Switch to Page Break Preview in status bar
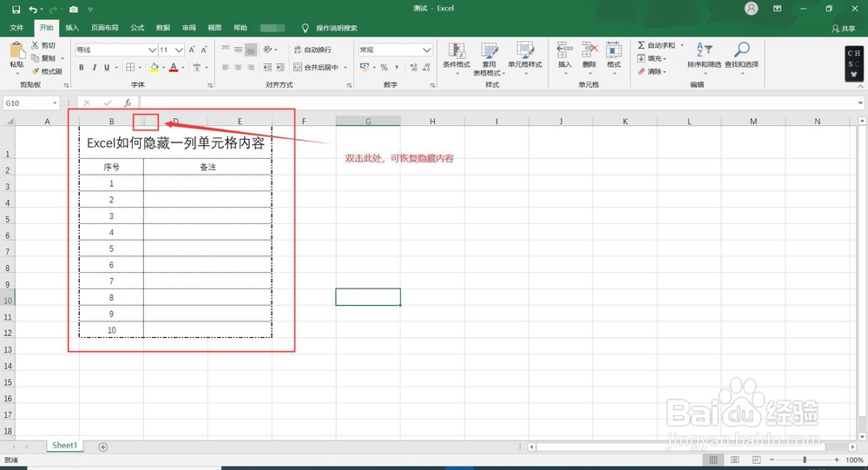The height and width of the screenshot is (470, 868). pos(756,460)
